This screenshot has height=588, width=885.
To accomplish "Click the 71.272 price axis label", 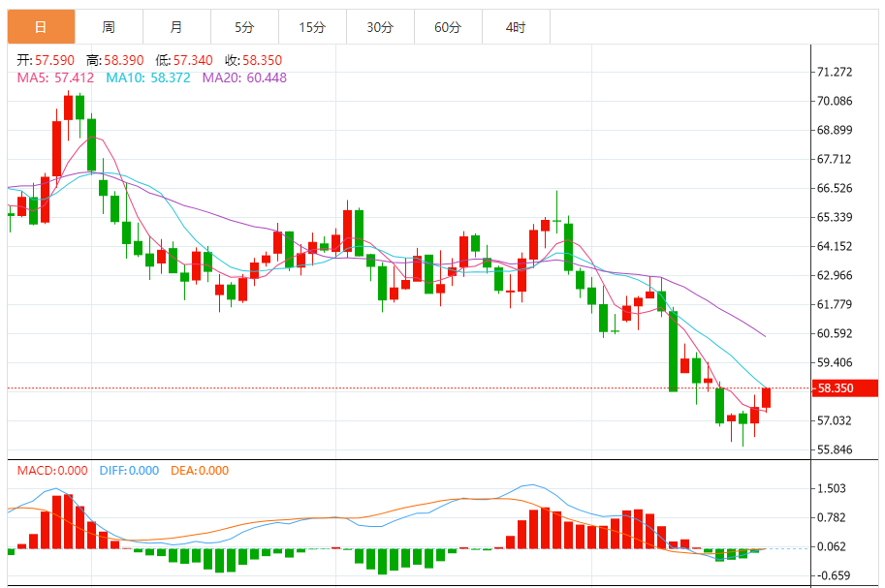I will (x=835, y=73).
